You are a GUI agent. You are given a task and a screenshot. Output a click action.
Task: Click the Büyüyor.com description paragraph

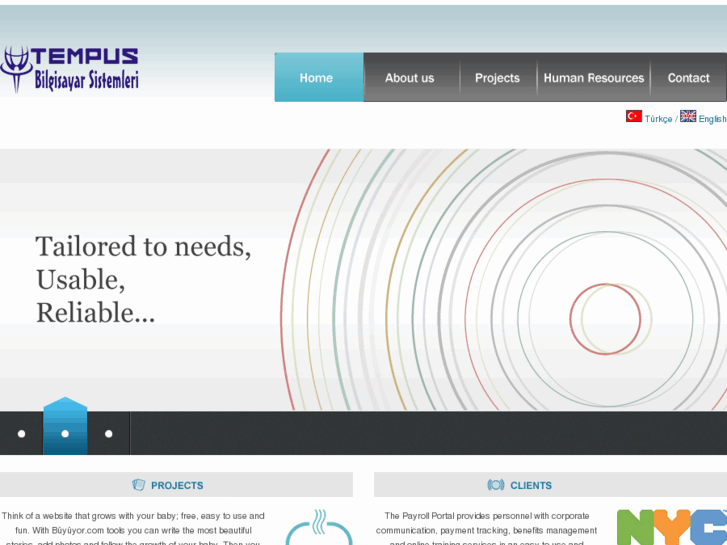[x=133, y=529]
